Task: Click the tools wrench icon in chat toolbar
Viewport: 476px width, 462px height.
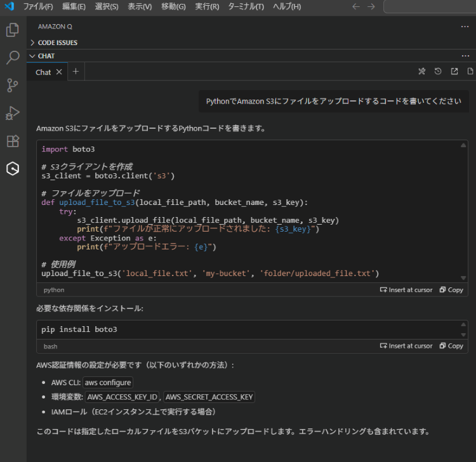Action: click(x=421, y=72)
